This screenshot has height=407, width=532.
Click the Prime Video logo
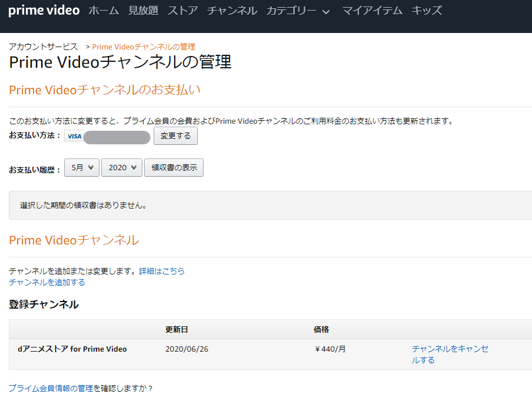44,10
